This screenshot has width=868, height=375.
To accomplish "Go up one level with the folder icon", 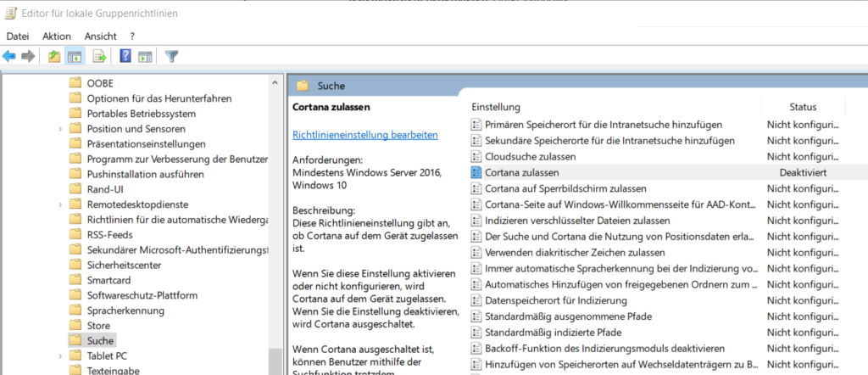I will pyautogui.click(x=54, y=56).
